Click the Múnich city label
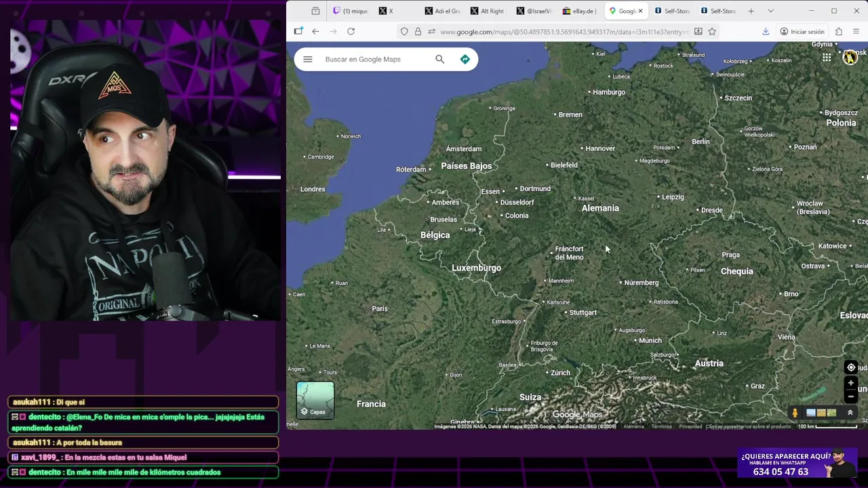868x488 pixels. pos(650,341)
